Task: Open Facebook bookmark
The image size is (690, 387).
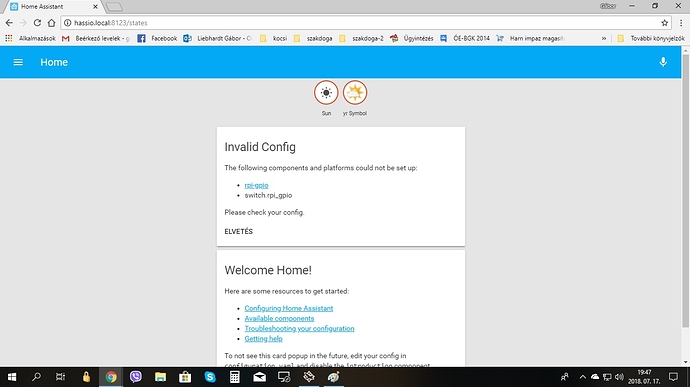Action: click(157, 38)
